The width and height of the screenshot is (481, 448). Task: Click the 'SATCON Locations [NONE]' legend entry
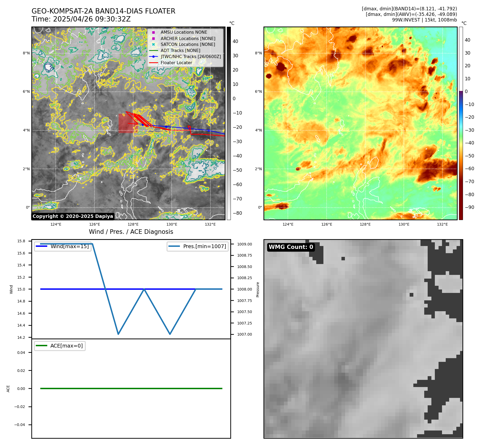point(188,44)
